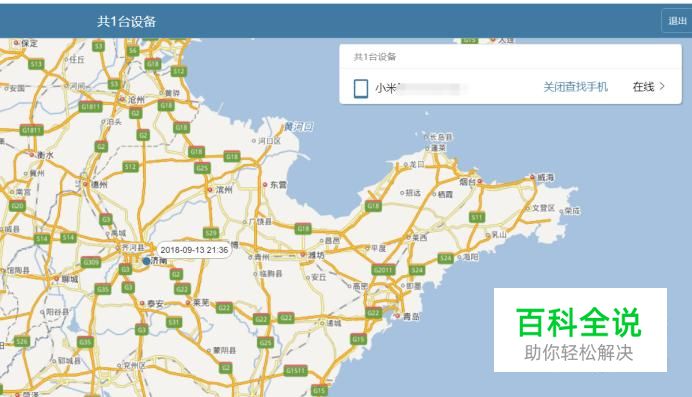Image resolution: width=692 pixels, height=397 pixels.
Task: Click the 泰安 city label on map
Action: click(x=155, y=303)
